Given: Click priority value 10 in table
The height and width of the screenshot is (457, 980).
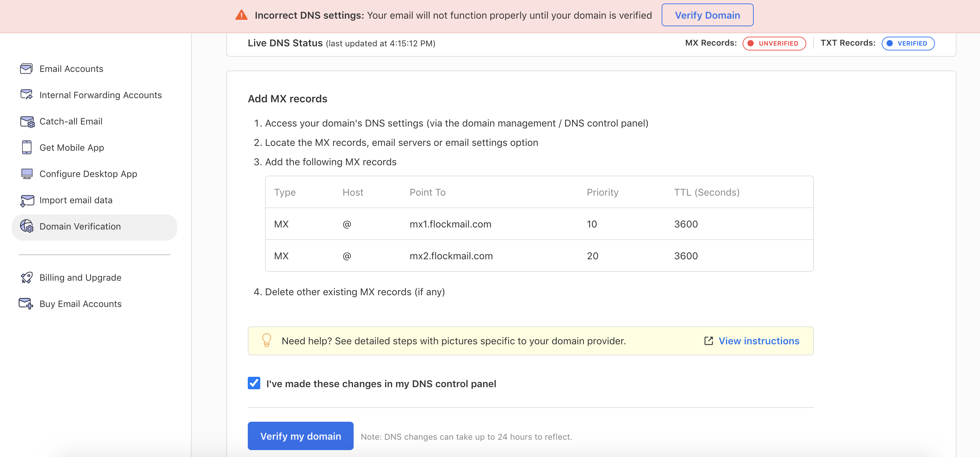Looking at the screenshot, I should [x=592, y=224].
